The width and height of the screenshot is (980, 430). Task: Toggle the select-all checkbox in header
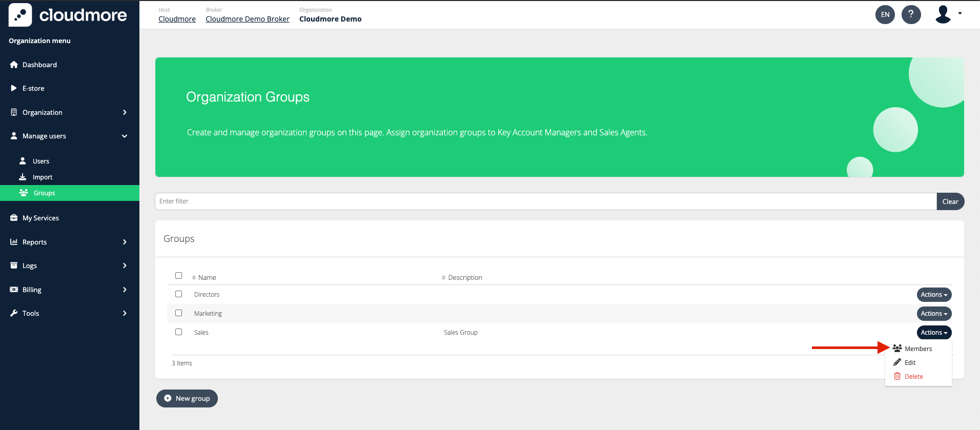[178, 276]
